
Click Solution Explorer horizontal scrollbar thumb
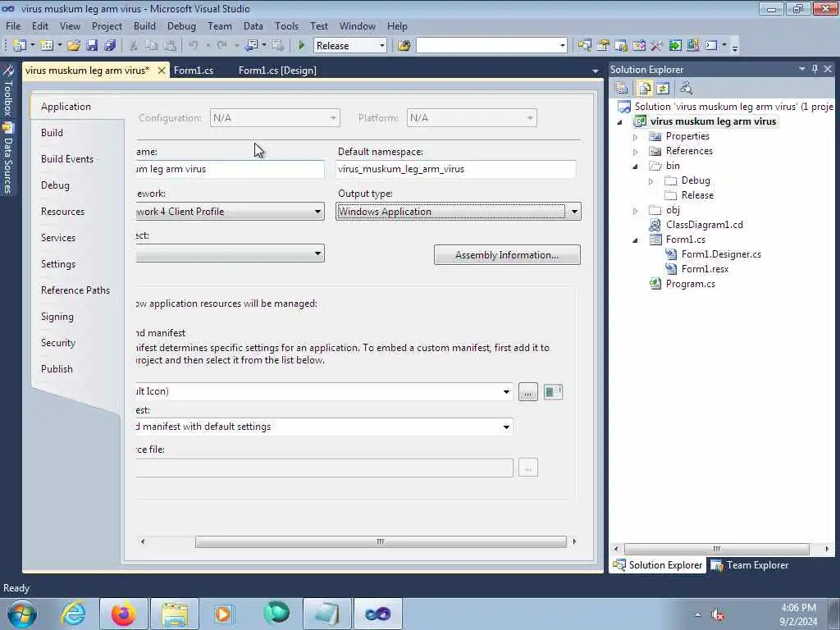click(716, 549)
